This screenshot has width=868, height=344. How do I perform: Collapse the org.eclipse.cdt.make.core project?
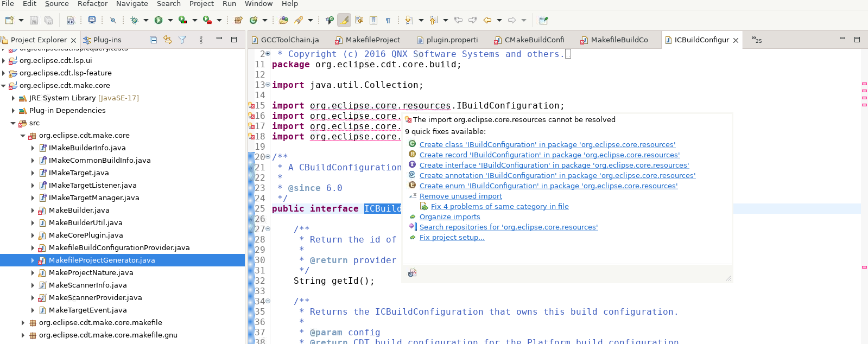click(4, 86)
